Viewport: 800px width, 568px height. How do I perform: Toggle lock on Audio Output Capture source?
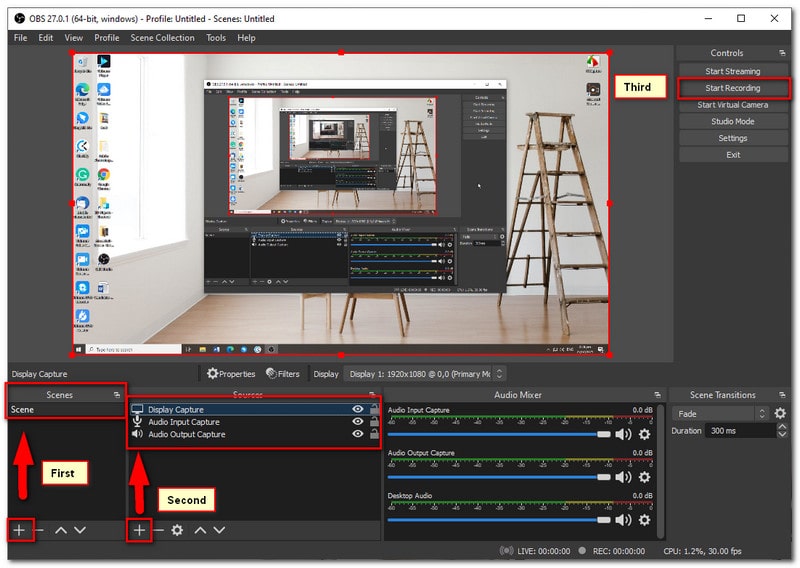374,434
